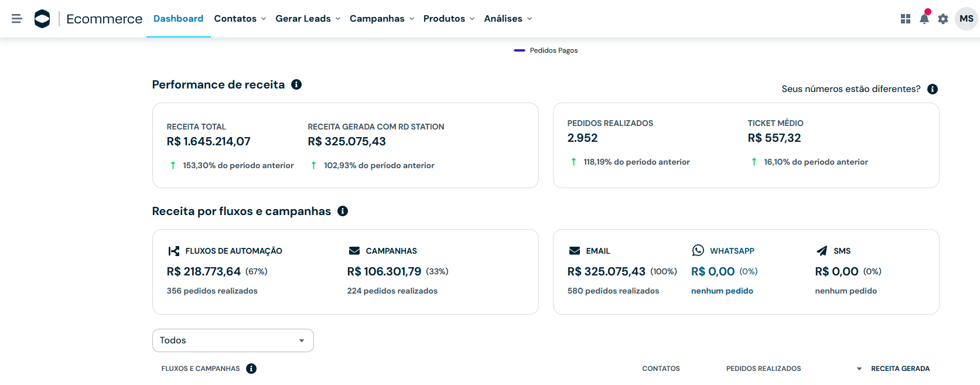
Task: Click the MS user avatar
Action: (966, 19)
